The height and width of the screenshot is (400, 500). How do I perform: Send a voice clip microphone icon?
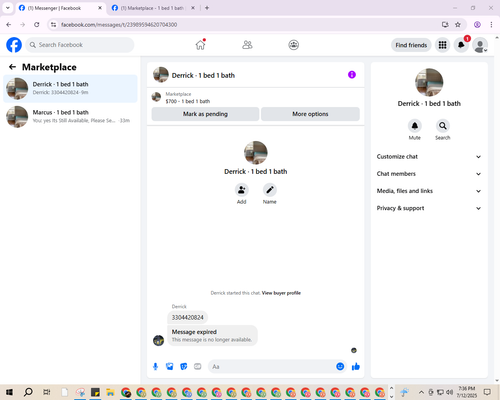[x=155, y=367]
